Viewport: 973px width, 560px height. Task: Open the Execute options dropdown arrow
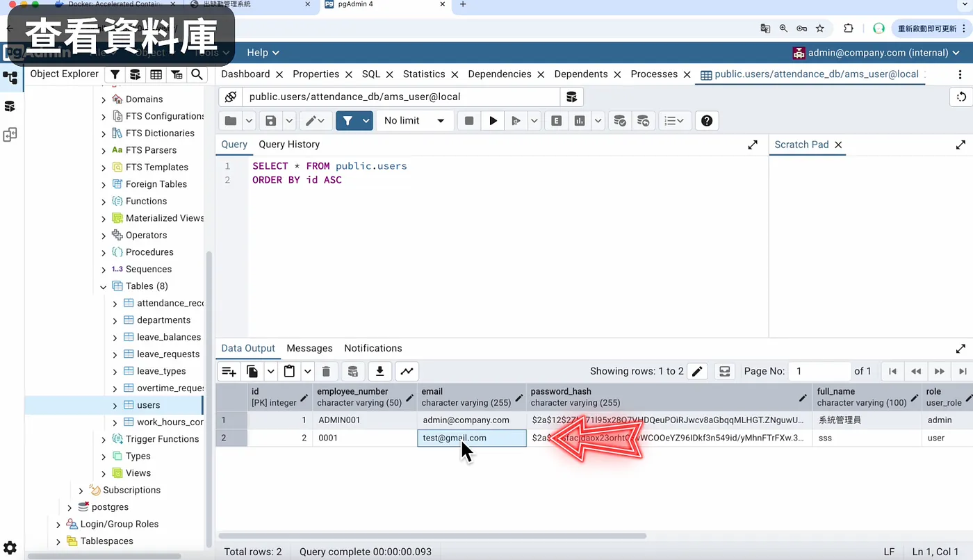pos(534,121)
